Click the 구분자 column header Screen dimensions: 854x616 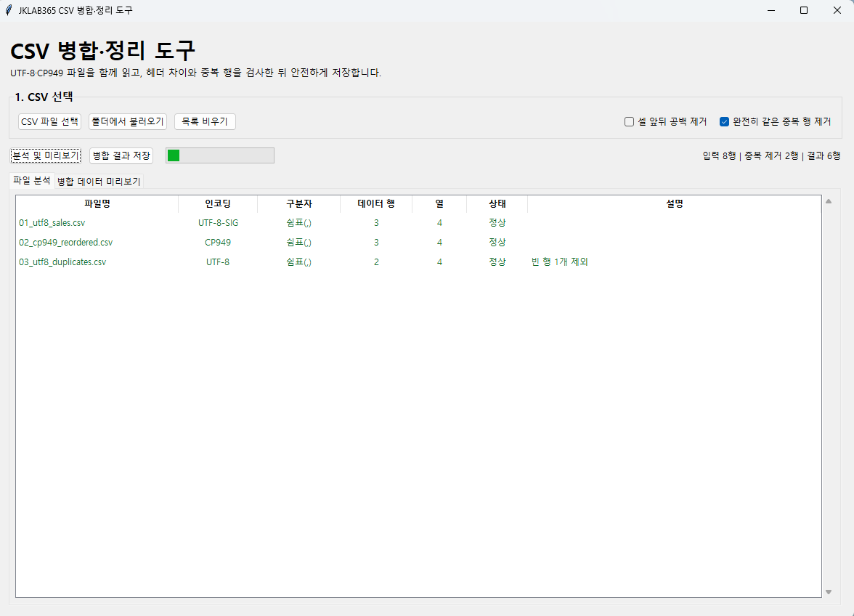[x=299, y=203]
